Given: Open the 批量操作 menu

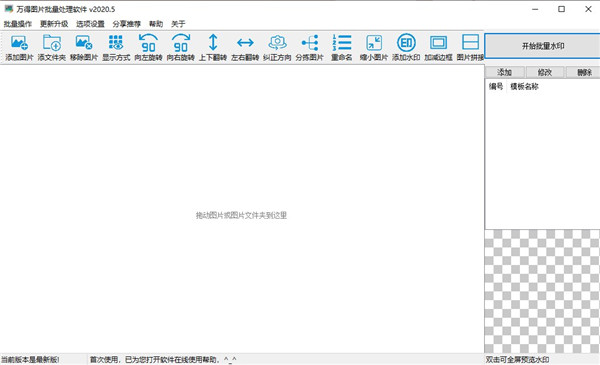Looking at the screenshot, I should coord(18,24).
